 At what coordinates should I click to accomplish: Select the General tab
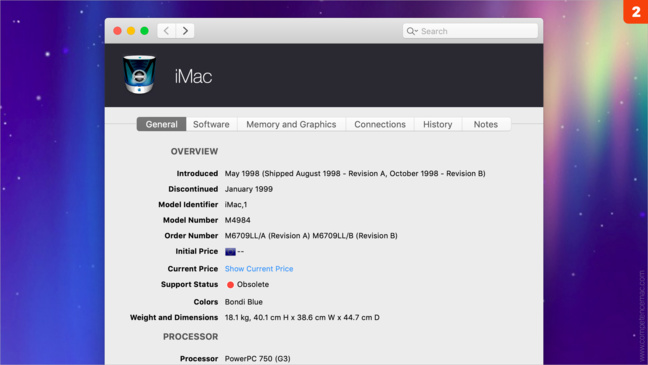pos(162,124)
